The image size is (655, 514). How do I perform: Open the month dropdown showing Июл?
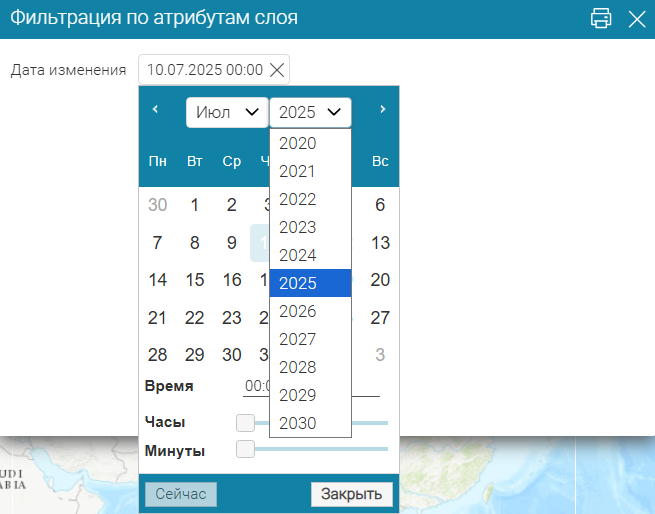tap(226, 112)
